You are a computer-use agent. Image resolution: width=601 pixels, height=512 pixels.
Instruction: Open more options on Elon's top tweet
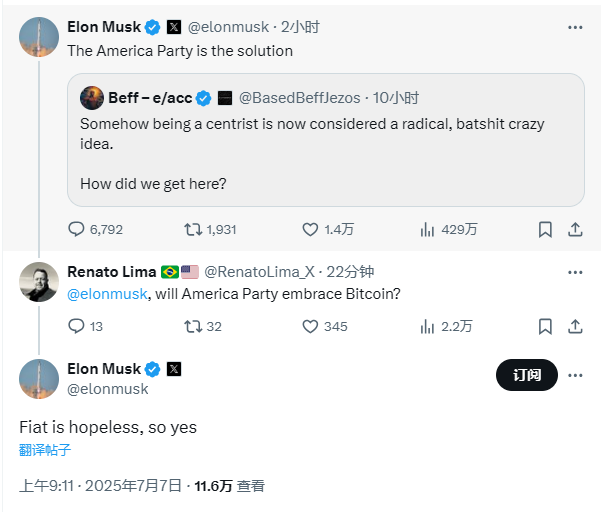575,25
